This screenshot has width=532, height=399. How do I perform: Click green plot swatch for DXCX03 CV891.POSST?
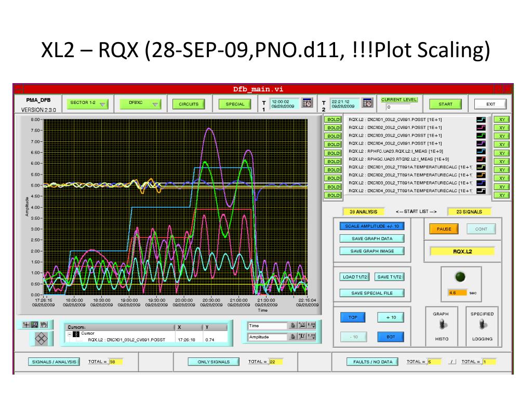(481, 136)
